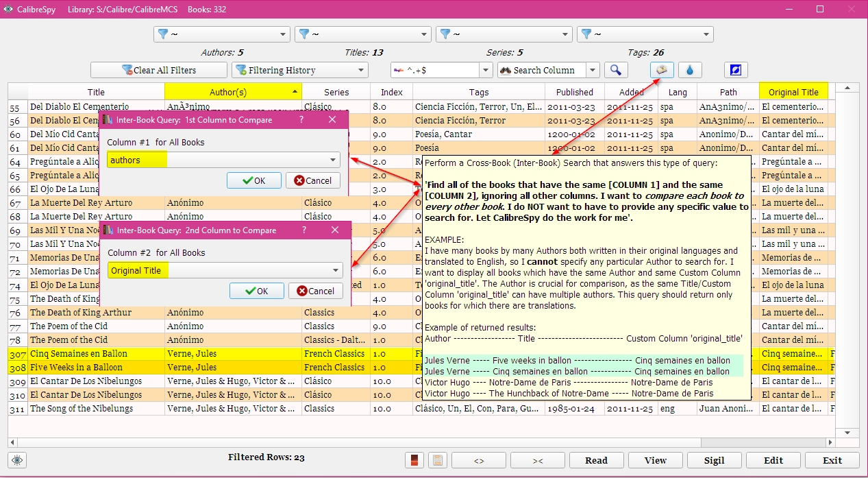Sort by the Lang column header
Screen dimensions: 868x478
click(x=678, y=92)
